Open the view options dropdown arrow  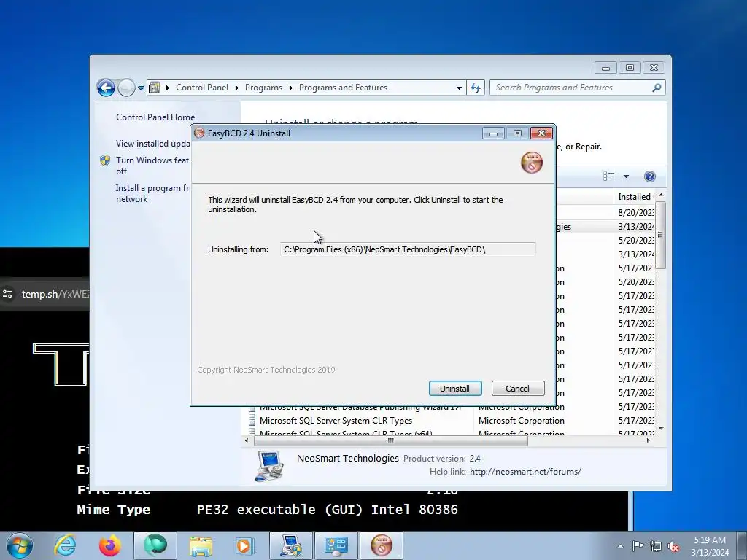(626, 176)
